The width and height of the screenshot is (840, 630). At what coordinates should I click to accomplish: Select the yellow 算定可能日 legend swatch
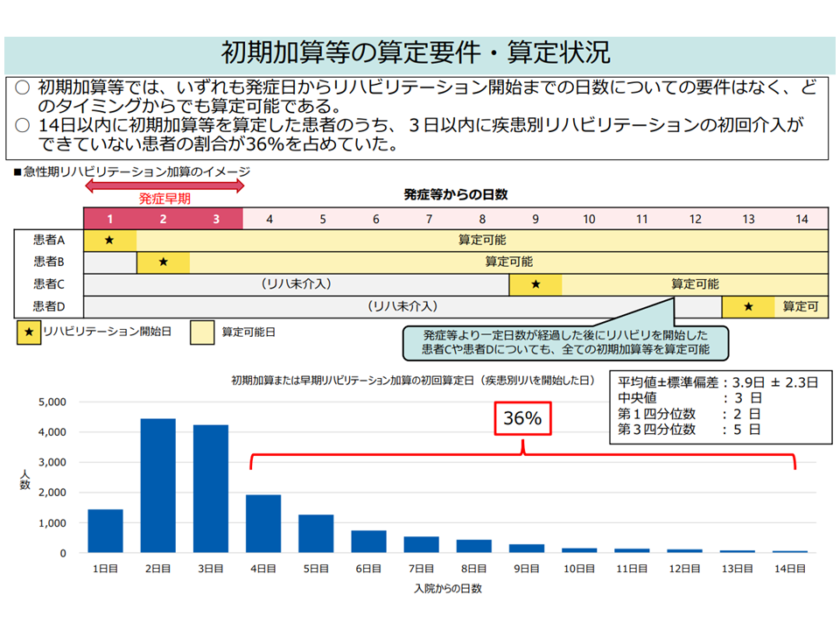(x=202, y=332)
